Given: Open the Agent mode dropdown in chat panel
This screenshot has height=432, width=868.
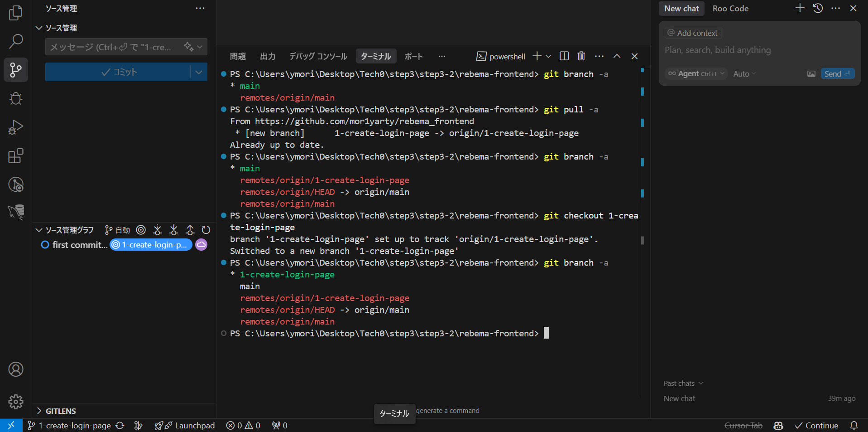Looking at the screenshot, I should pyautogui.click(x=695, y=73).
